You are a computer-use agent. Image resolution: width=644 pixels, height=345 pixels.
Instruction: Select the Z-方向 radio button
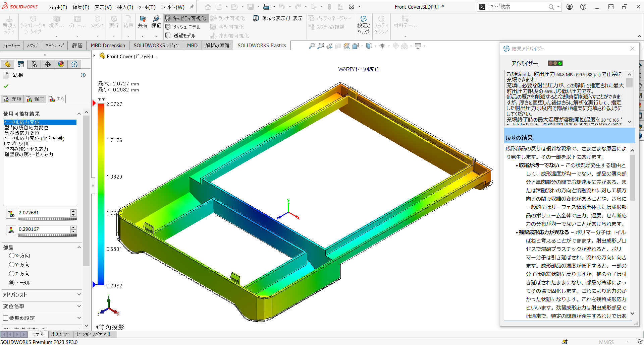12,274
